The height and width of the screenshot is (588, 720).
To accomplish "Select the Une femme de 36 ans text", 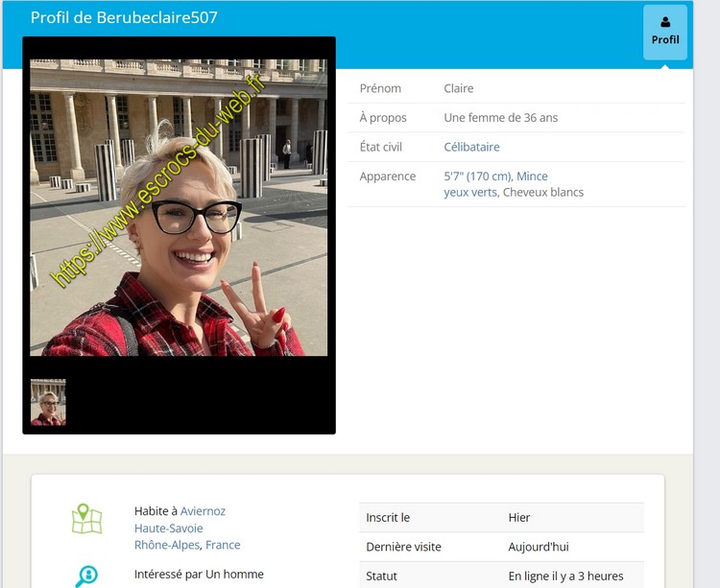I will pyautogui.click(x=500, y=118).
